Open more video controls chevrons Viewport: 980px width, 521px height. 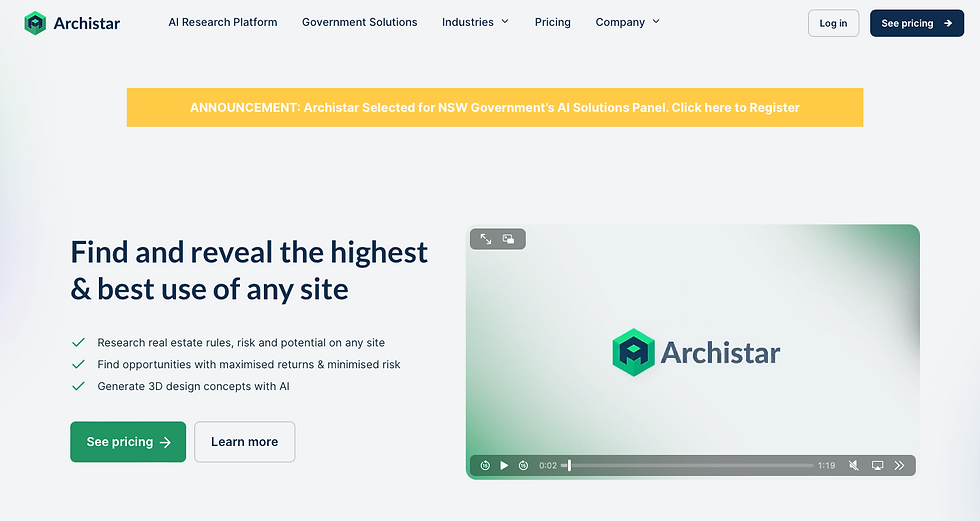coord(899,465)
